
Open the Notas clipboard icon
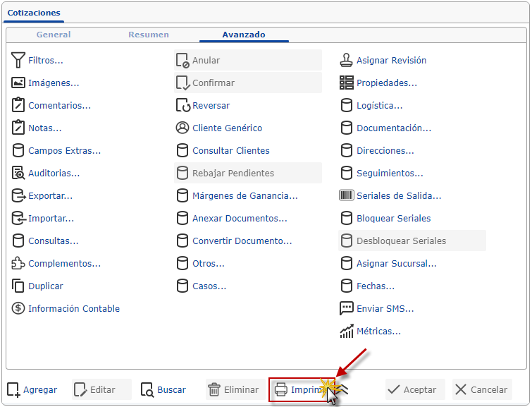(x=18, y=128)
